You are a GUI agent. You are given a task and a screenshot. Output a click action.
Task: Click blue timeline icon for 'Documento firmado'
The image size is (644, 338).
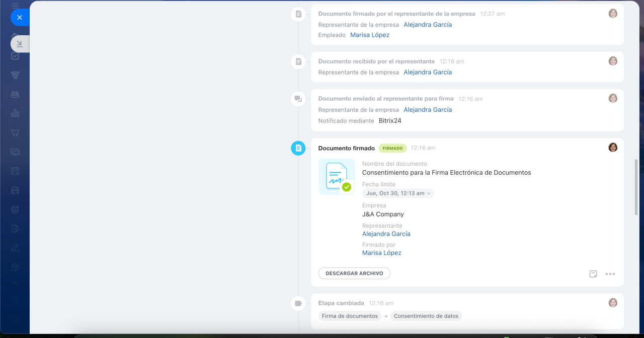(298, 148)
